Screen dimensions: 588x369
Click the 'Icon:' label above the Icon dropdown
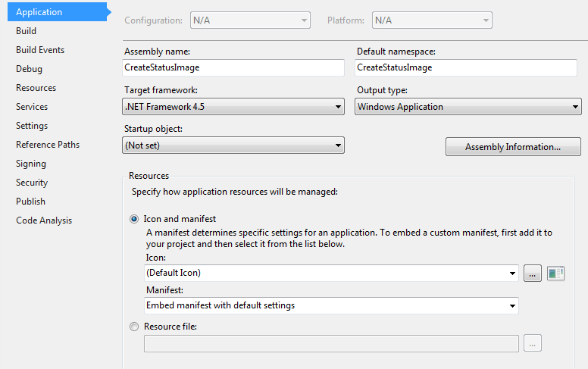tap(155, 258)
